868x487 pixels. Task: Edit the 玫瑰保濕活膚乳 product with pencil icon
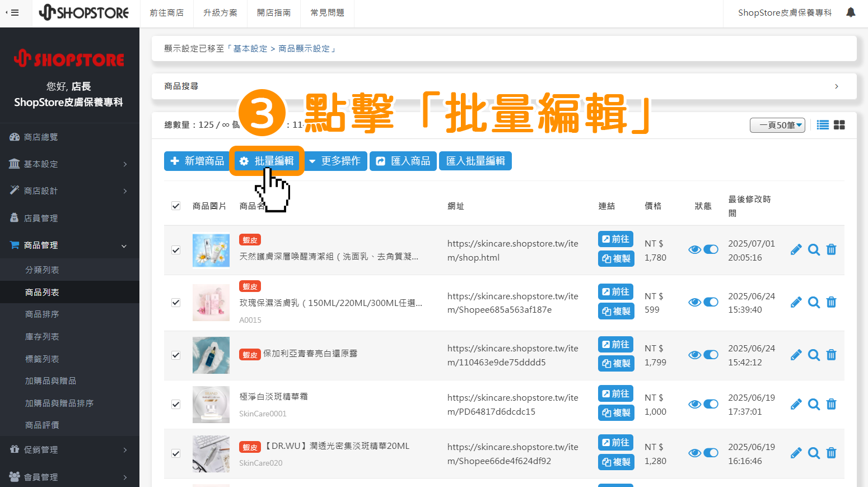pyautogui.click(x=796, y=303)
